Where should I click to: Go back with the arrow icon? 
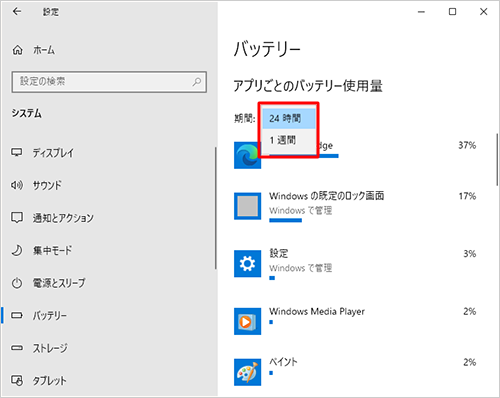point(17,12)
